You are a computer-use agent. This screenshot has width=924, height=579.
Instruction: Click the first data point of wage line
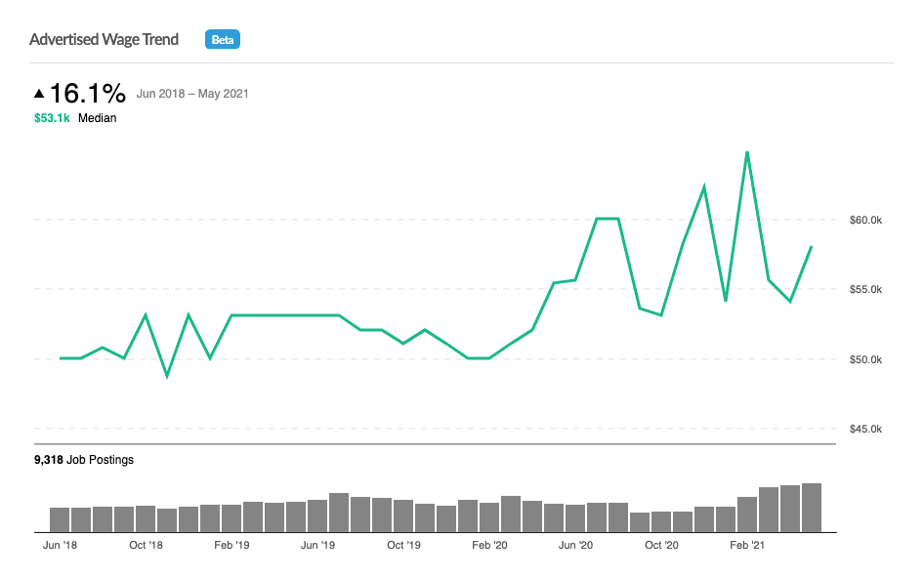(61, 358)
